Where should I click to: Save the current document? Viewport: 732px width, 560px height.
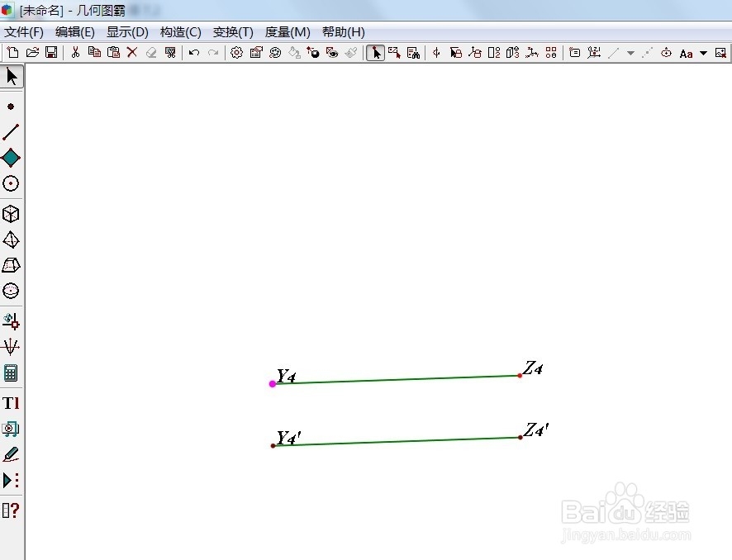point(51,52)
